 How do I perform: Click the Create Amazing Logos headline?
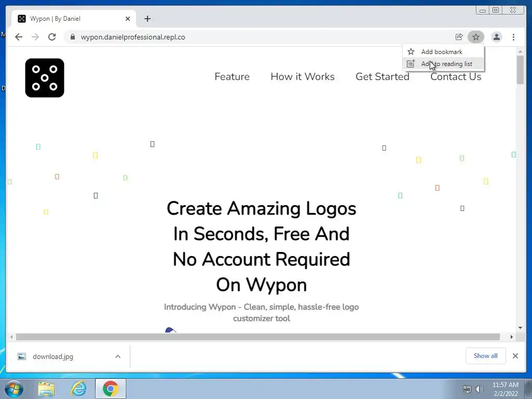click(x=261, y=246)
